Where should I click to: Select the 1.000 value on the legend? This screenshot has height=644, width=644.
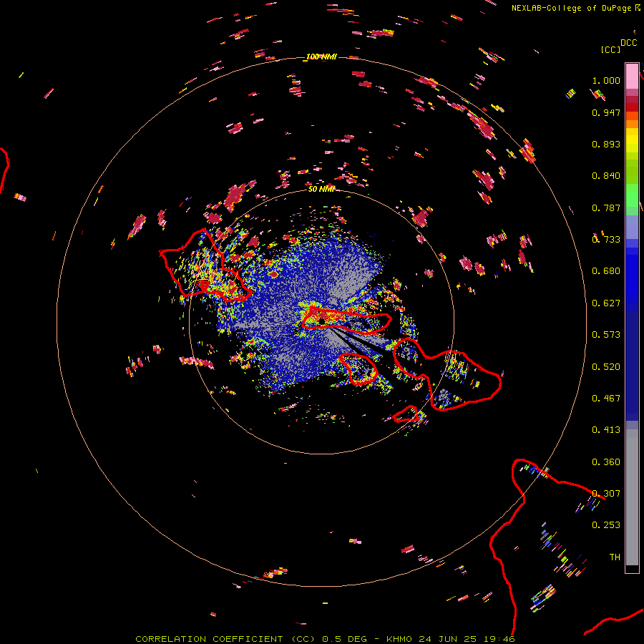point(606,80)
